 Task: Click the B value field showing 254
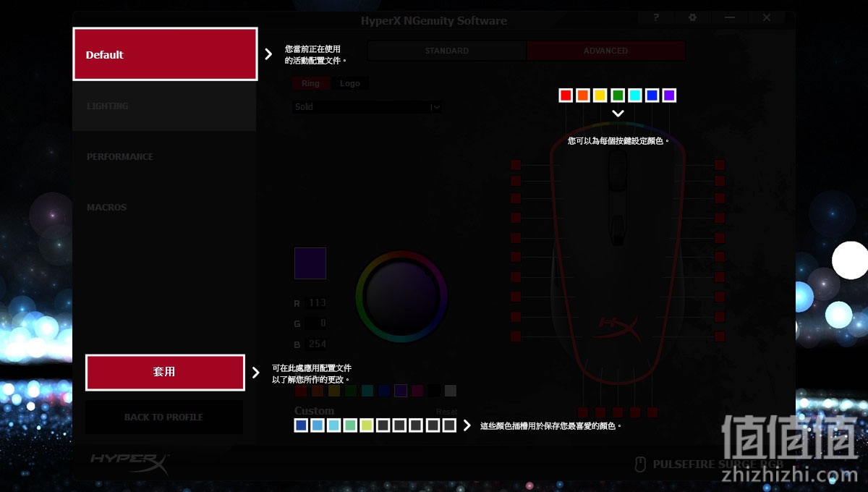coord(316,344)
